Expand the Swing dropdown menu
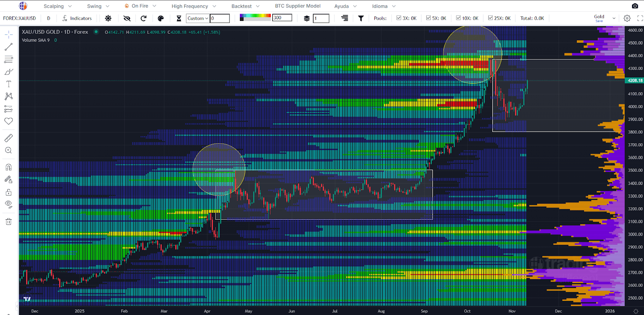 pyautogui.click(x=98, y=6)
